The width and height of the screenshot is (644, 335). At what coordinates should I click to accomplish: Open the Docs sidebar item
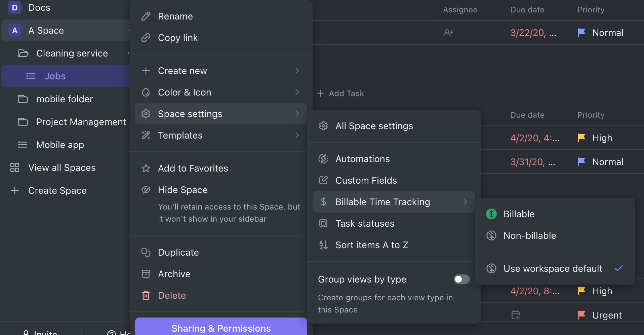39,7
